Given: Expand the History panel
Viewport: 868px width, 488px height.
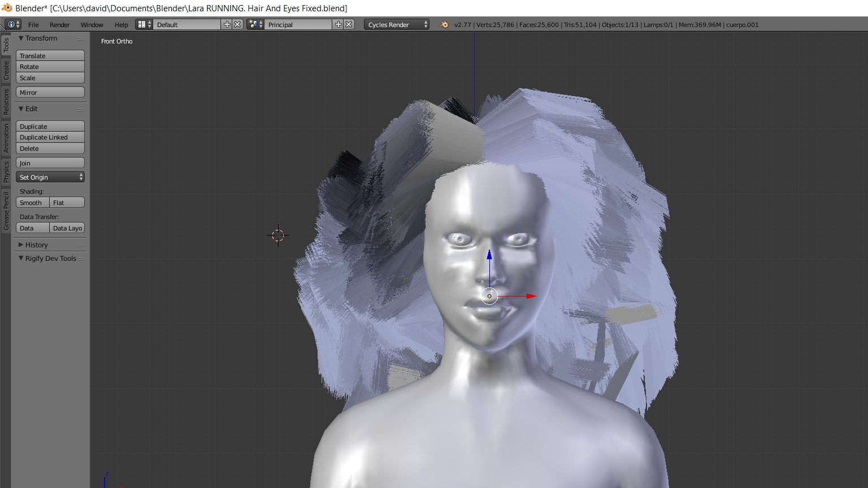Looking at the screenshot, I should click(x=36, y=245).
